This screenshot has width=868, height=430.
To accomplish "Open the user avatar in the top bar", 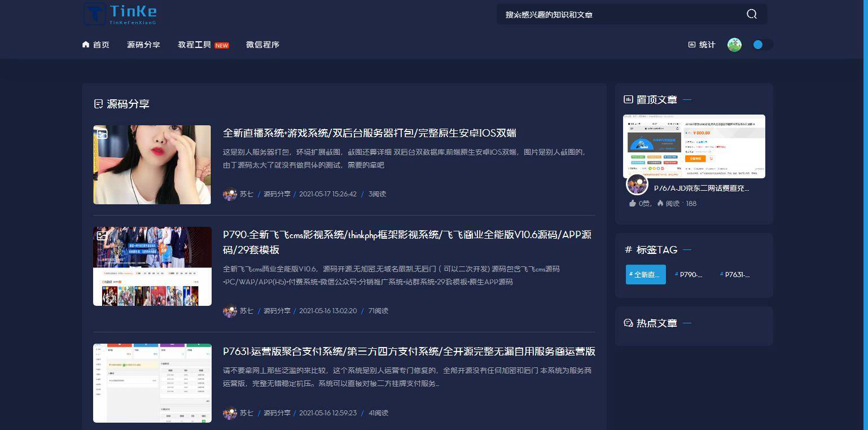I will point(734,45).
